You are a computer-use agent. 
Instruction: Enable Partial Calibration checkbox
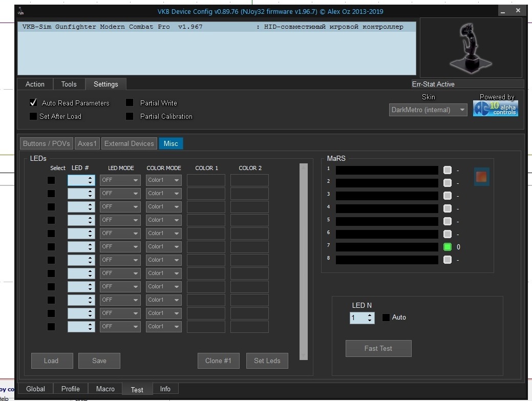tap(130, 116)
